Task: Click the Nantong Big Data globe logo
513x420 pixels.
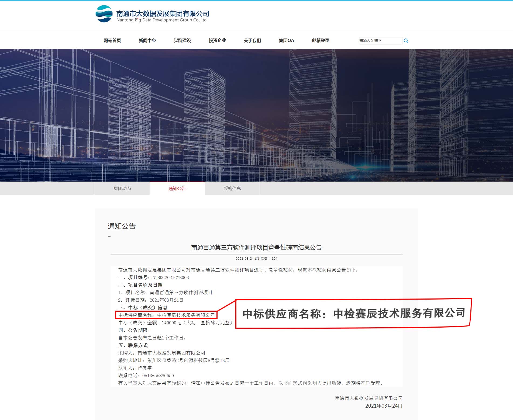Action: point(104,14)
